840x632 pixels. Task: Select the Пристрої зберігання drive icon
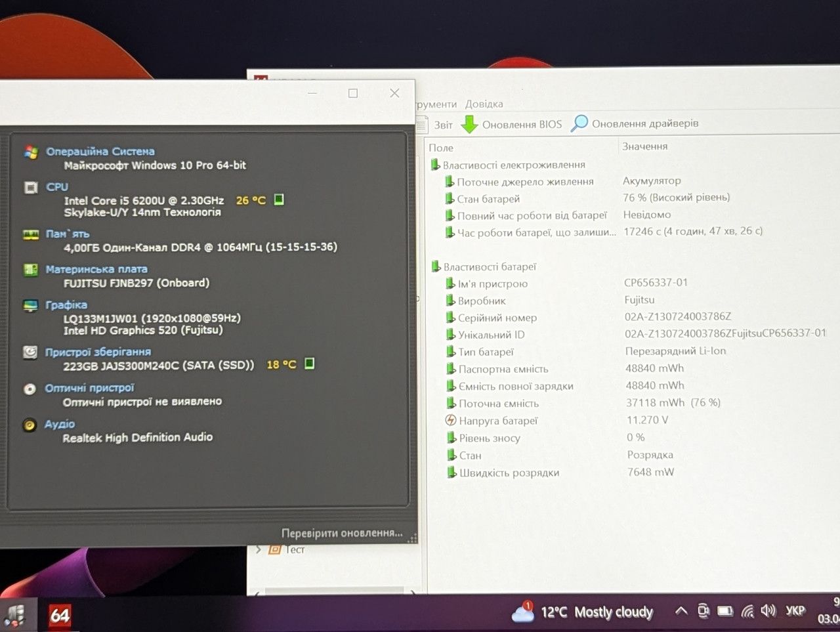click(30, 352)
